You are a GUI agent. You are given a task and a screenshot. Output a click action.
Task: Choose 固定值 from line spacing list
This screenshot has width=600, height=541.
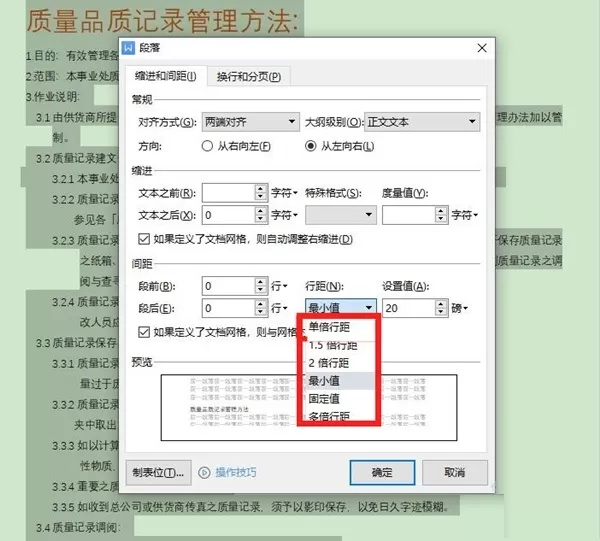pos(339,399)
